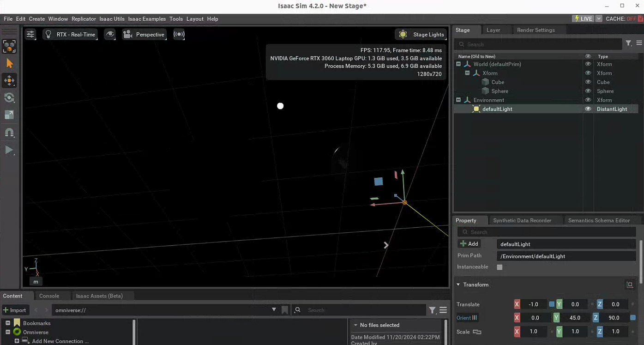The height and width of the screenshot is (345, 644).
Task: Click the Import button in Content panel
Action: pos(15,310)
